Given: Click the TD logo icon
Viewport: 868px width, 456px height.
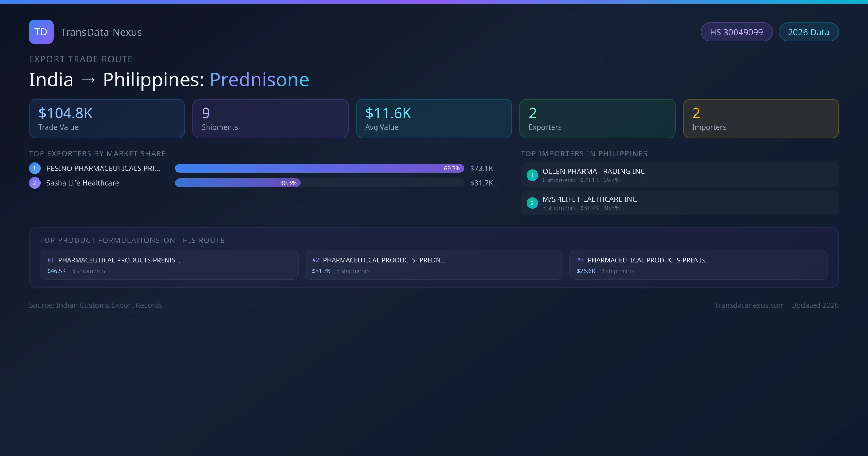Looking at the screenshot, I should (x=41, y=32).
